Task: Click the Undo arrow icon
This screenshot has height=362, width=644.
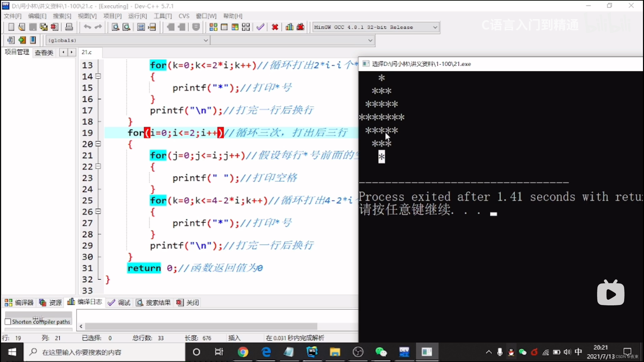Action: tap(87, 27)
